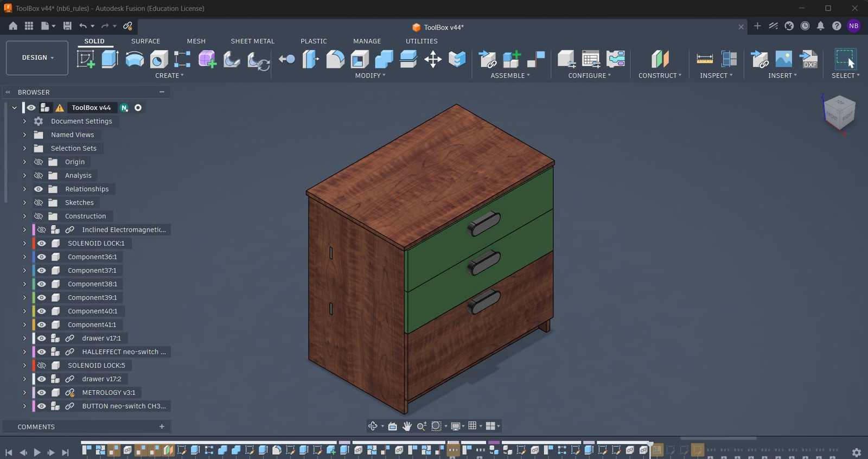Select the Revolve tool
Screen dimensions: 868x459
pyautogui.click(x=135, y=59)
